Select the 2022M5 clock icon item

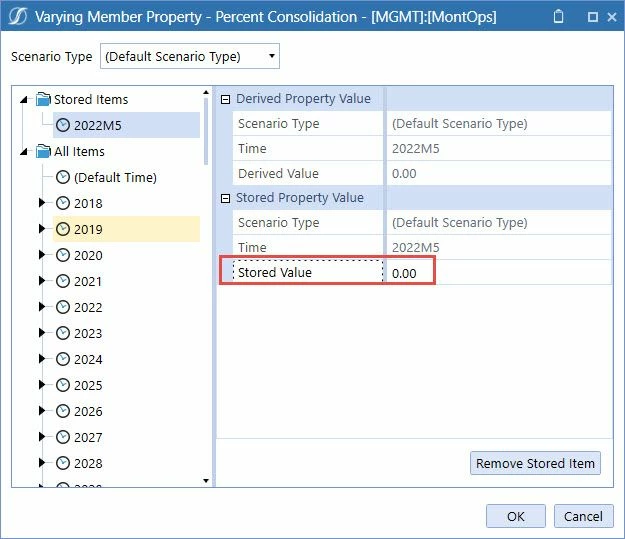63,125
